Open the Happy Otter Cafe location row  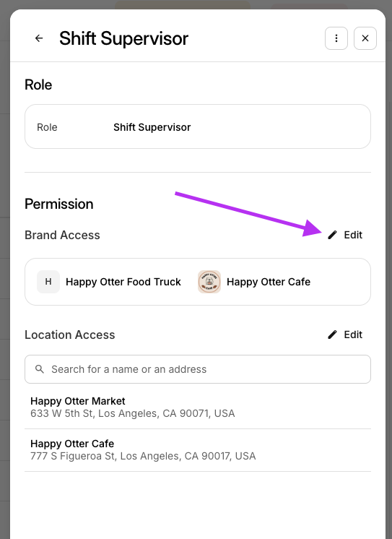click(x=198, y=450)
